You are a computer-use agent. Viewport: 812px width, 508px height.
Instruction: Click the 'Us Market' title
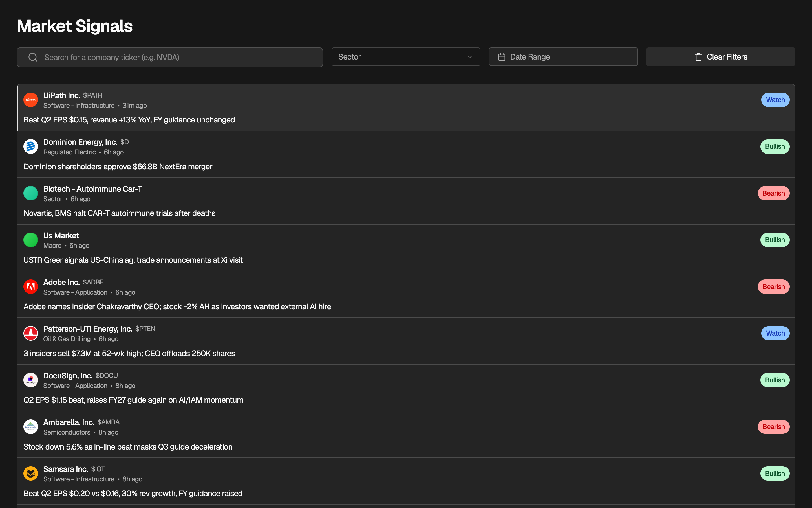61,236
